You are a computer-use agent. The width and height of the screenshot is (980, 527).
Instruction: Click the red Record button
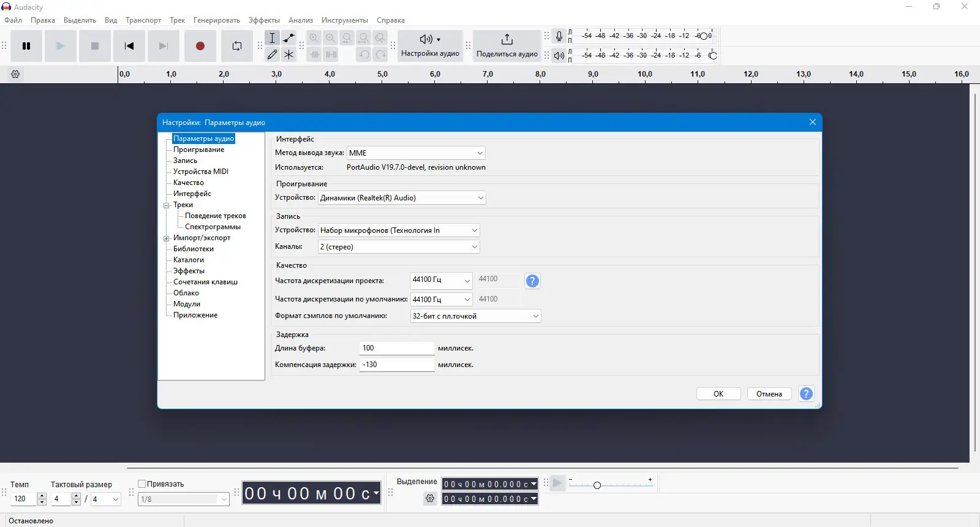point(200,46)
